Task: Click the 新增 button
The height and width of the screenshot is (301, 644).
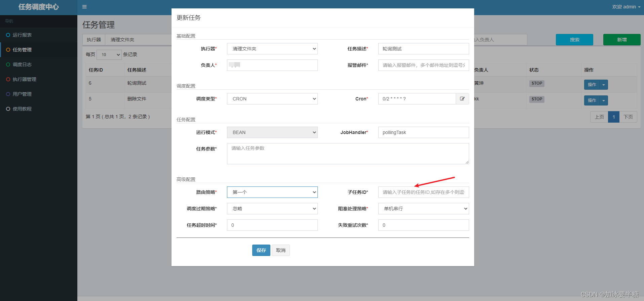Action: tap(622, 40)
